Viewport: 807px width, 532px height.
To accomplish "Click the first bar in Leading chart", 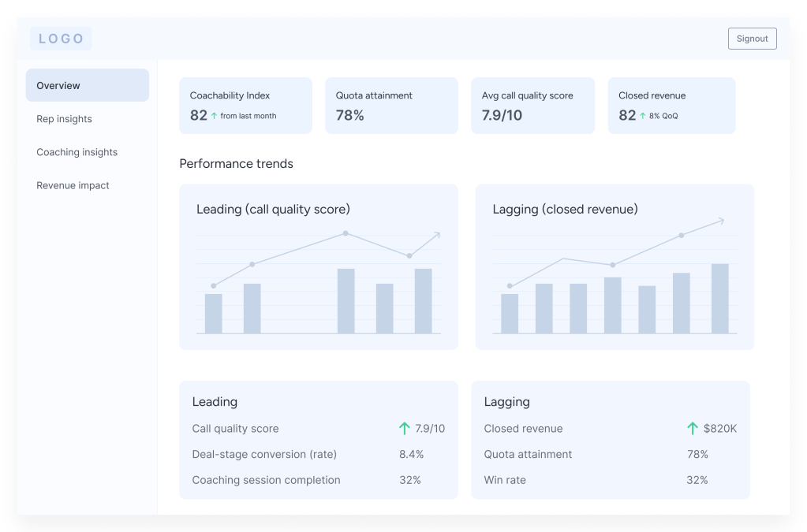I will coord(213,314).
